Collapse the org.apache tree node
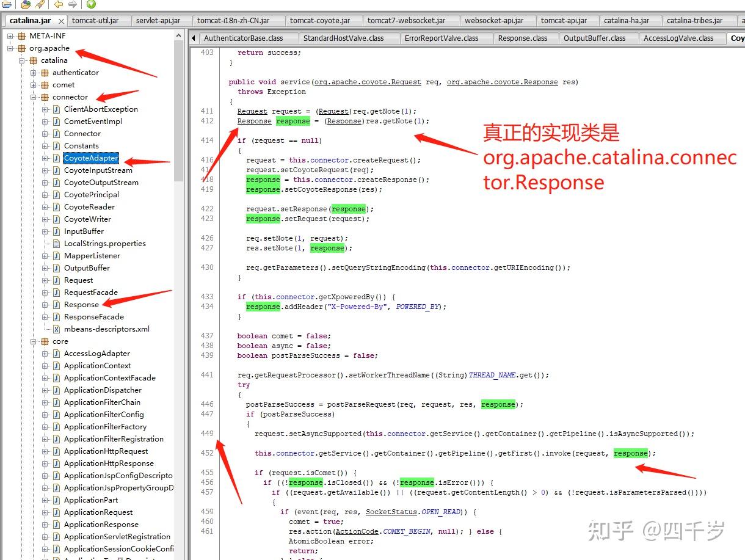The height and width of the screenshot is (560, 745). click(10, 48)
